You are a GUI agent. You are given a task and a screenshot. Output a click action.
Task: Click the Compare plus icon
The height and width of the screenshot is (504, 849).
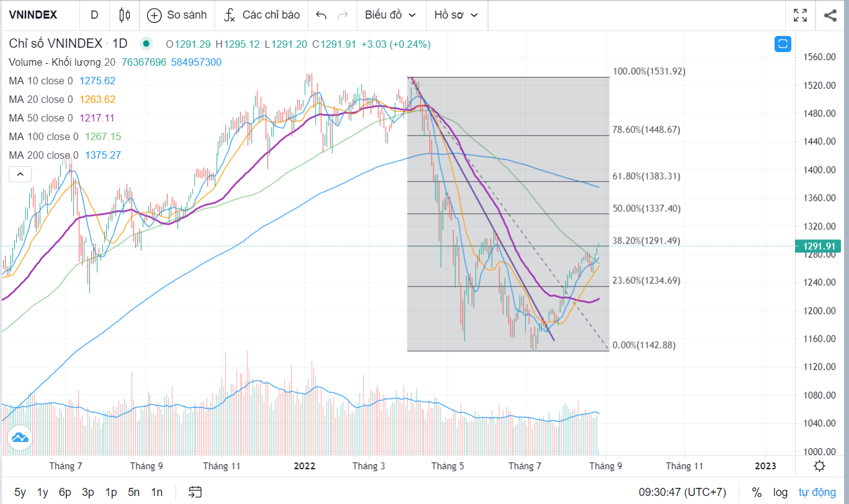pyautogui.click(x=154, y=15)
